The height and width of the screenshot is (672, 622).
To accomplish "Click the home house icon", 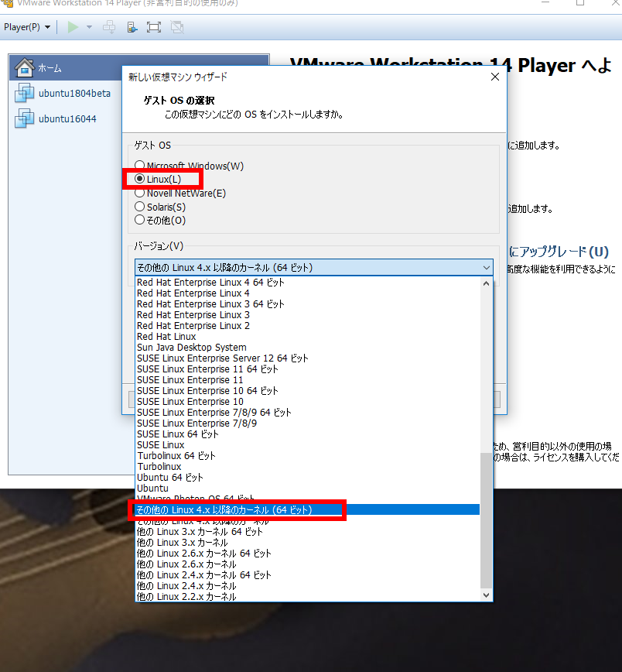I will (24, 67).
